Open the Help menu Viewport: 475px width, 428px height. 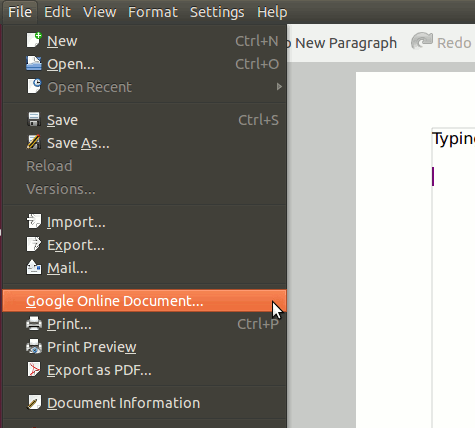[272, 12]
